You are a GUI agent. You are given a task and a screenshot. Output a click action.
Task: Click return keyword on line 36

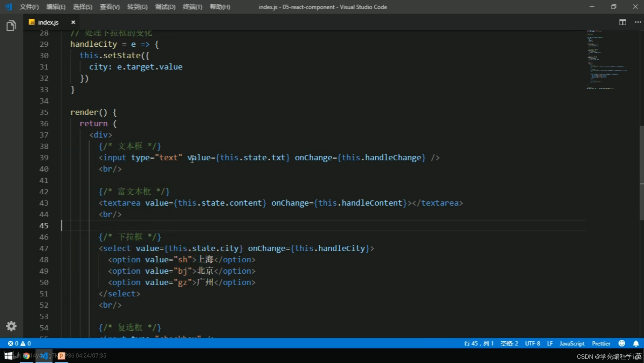tap(94, 123)
